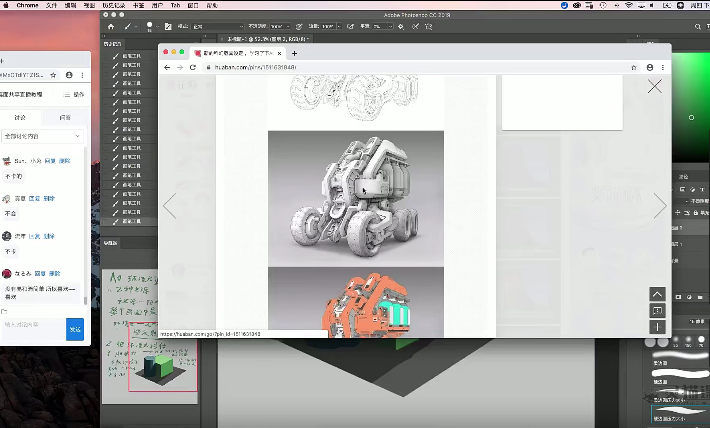Show next image with right arrow

coord(659,206)
